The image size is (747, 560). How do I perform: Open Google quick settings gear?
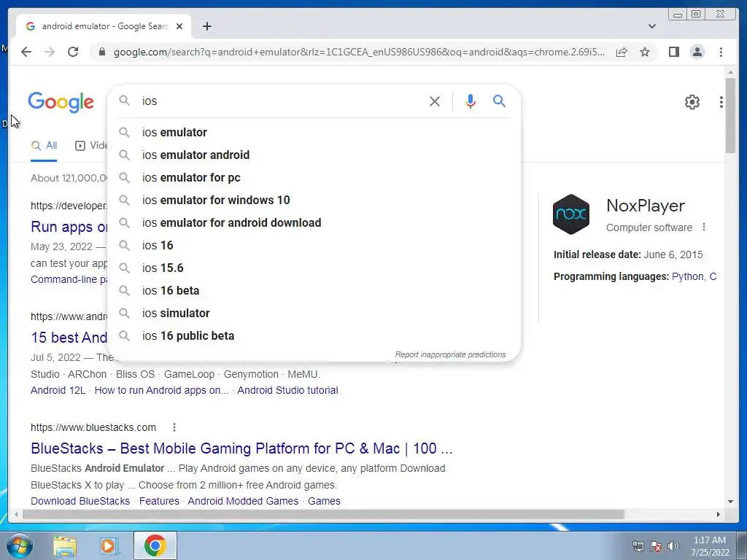[692, 102]
